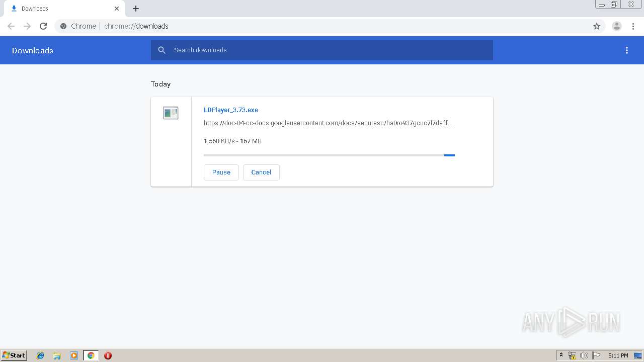This screenshot has height=362, width=644.
Task: Close the Downloads tab
Action: click(117, 9)
